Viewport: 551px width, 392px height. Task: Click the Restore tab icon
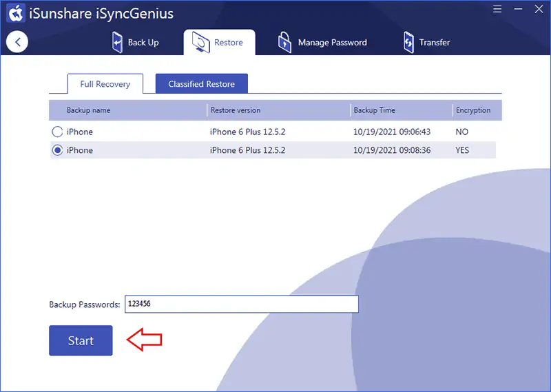click(x=201, y=42)
